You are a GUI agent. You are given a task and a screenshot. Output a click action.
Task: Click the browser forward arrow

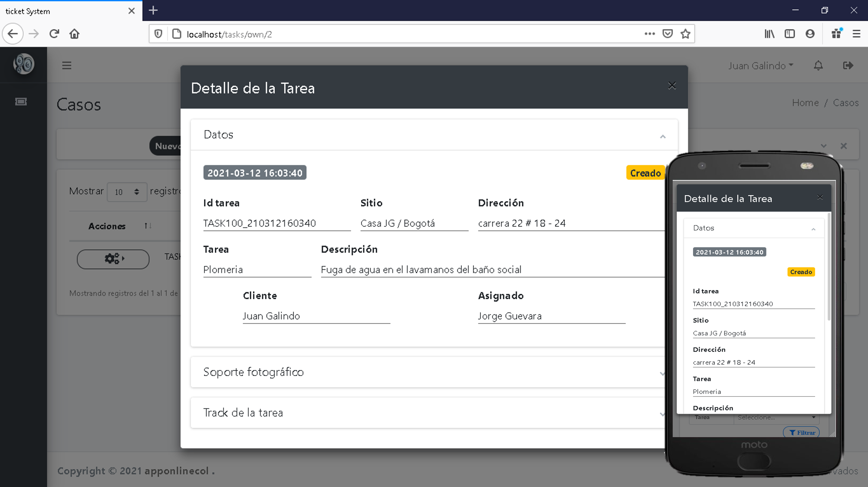point(34,34)
